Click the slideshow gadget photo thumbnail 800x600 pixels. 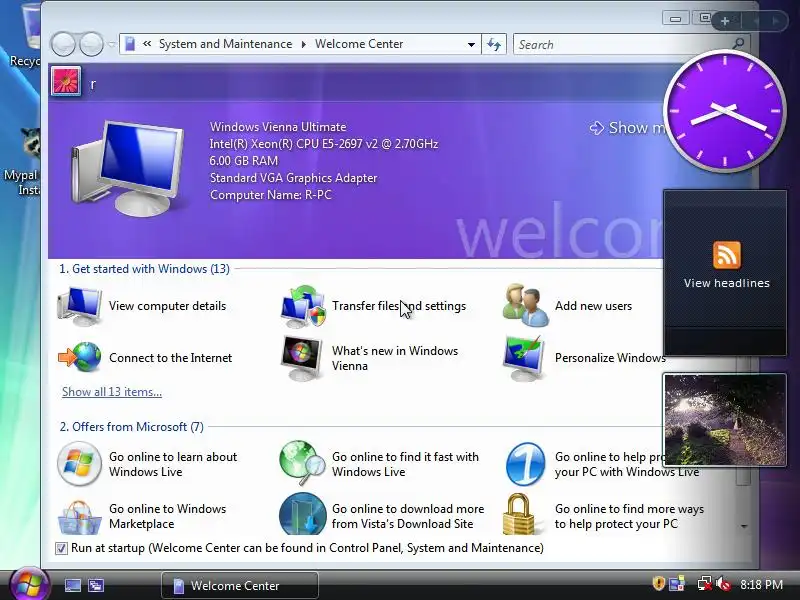click(x=725, y=419)
